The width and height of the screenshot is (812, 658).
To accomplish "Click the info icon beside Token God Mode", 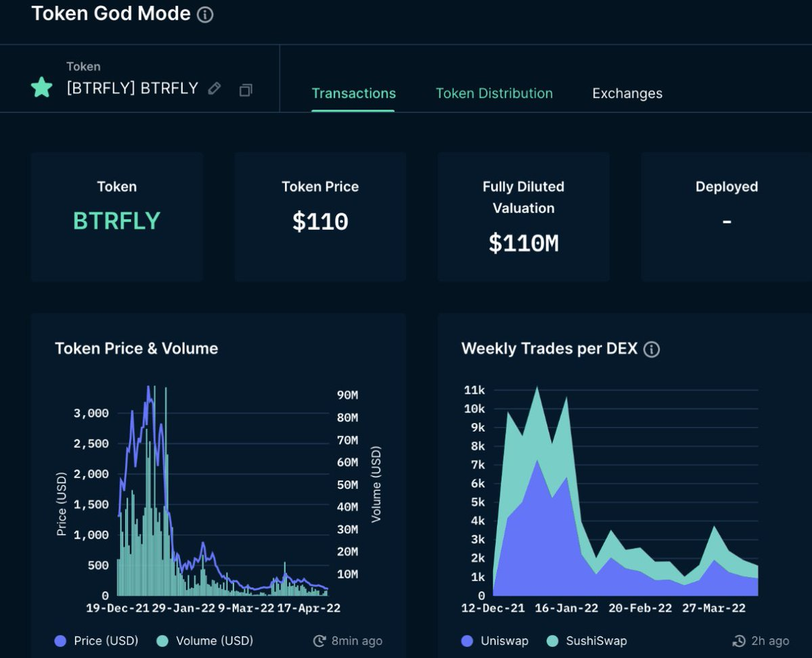I will point(205,15).
